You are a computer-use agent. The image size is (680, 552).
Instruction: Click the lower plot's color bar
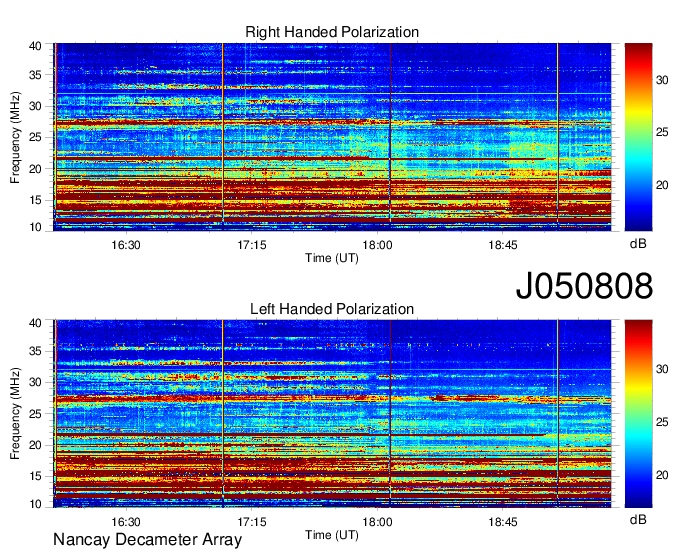point(638,414)
